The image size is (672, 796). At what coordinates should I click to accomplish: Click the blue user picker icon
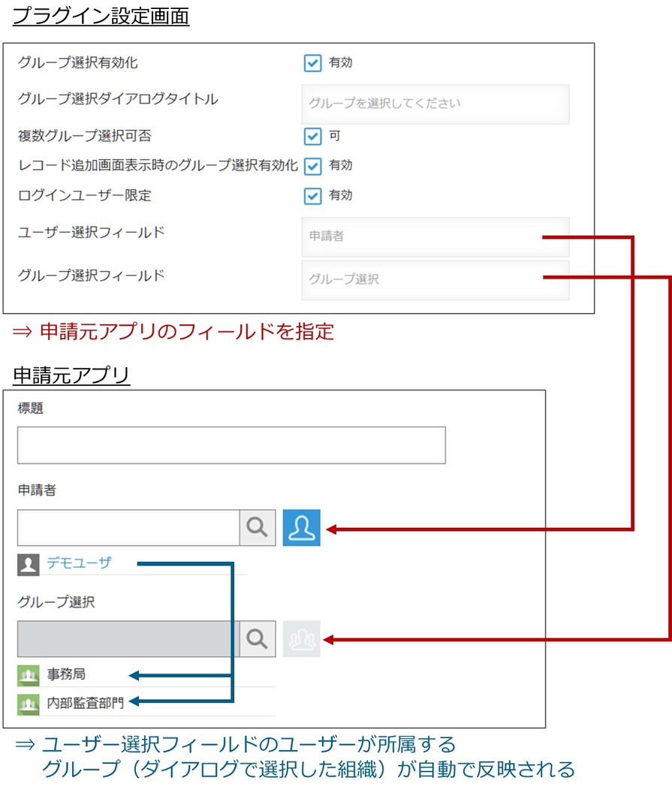coord(301,527)
